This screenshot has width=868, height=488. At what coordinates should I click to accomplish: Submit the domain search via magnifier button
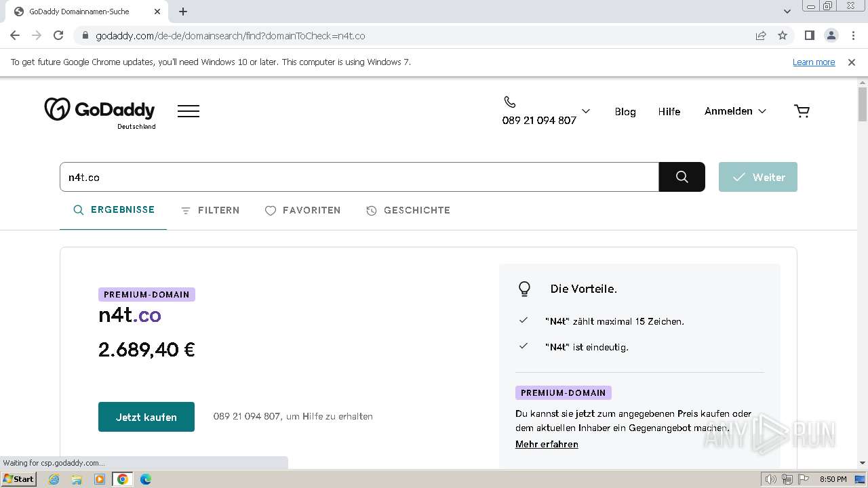click(682, 177)
